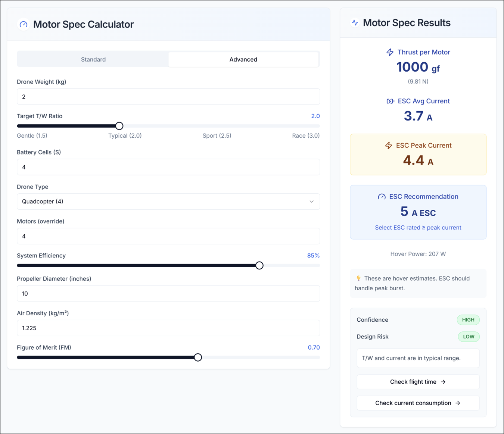Click the Check flight time button

pos(418,382)
